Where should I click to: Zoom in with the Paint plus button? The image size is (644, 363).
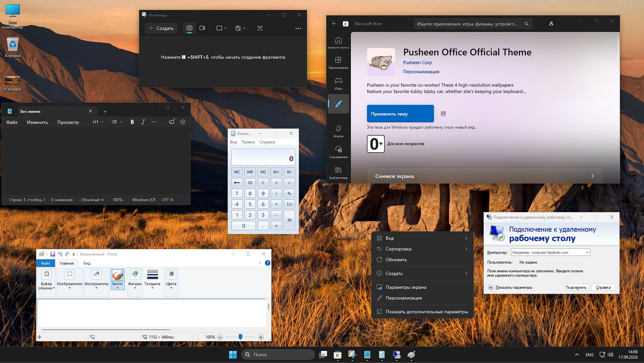click(x=261, y=337)
